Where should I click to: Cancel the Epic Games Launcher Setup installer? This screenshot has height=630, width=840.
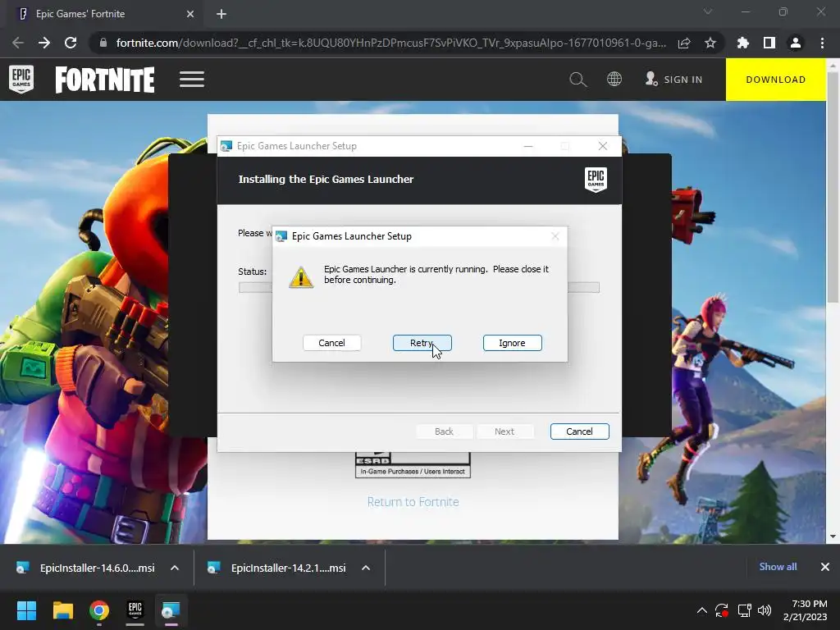coord(580,431)
